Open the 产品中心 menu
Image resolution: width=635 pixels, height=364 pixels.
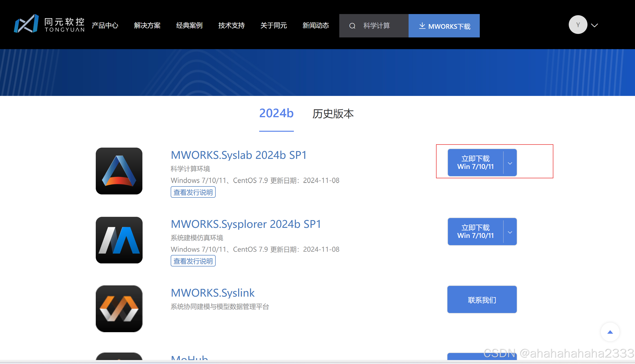(105, 25)
